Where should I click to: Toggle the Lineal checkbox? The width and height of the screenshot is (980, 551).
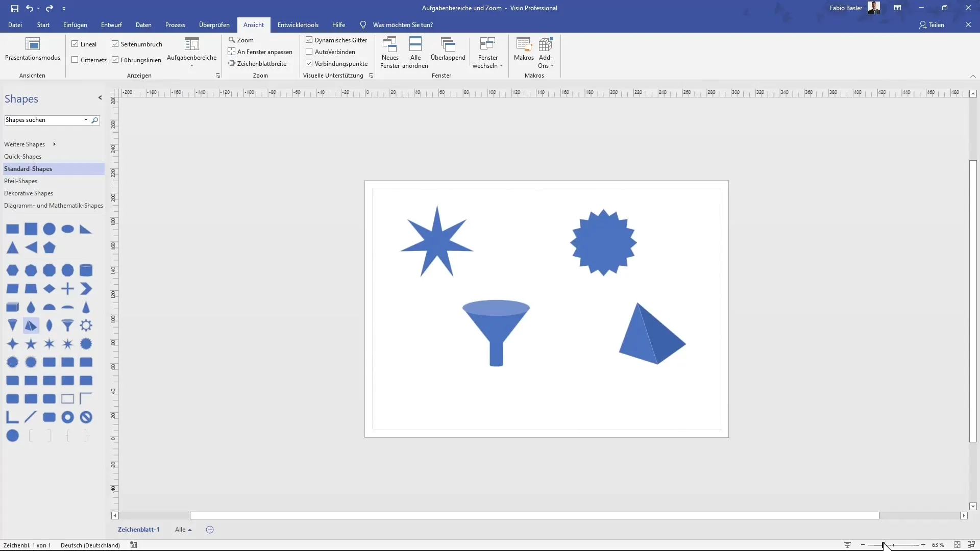75,44
